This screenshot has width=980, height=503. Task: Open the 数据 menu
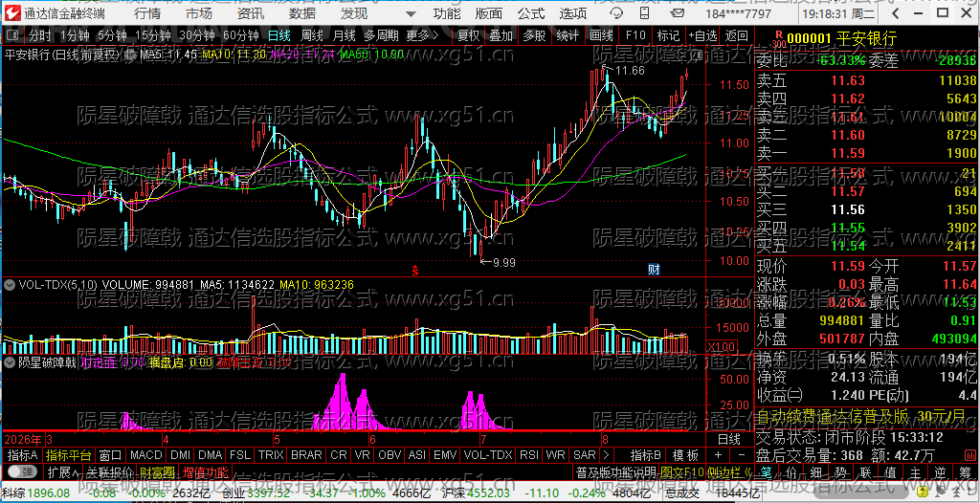pyautogui.click(x=302, y=13)
